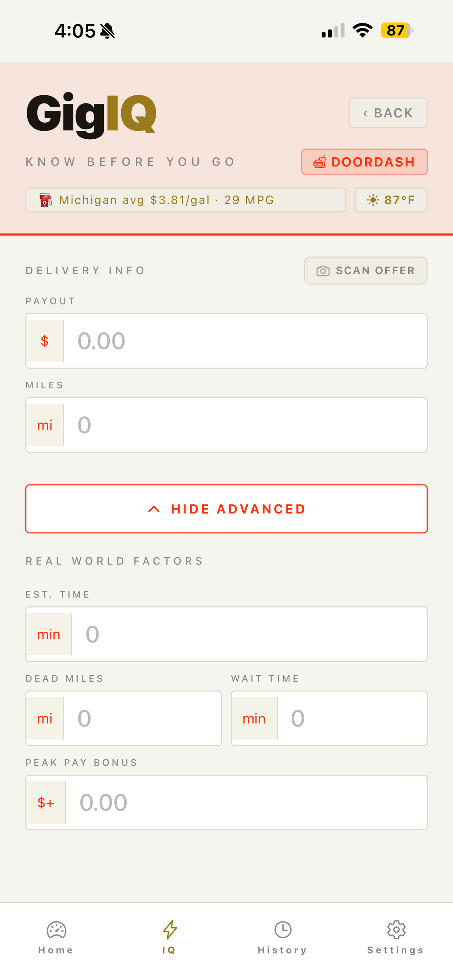The image size is (453, 980).
Task: Open the Settings gear icon
Action: pyautogui.click(x=396, y=930)
